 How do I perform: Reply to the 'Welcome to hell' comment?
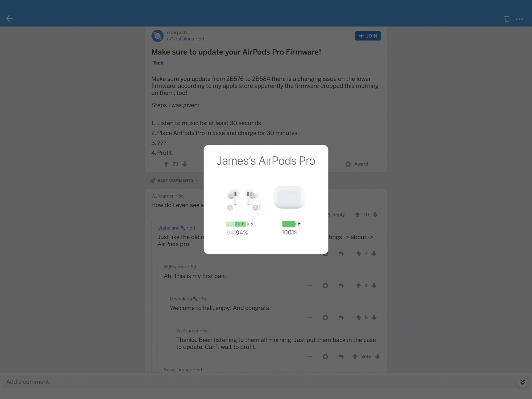(341, 318)
